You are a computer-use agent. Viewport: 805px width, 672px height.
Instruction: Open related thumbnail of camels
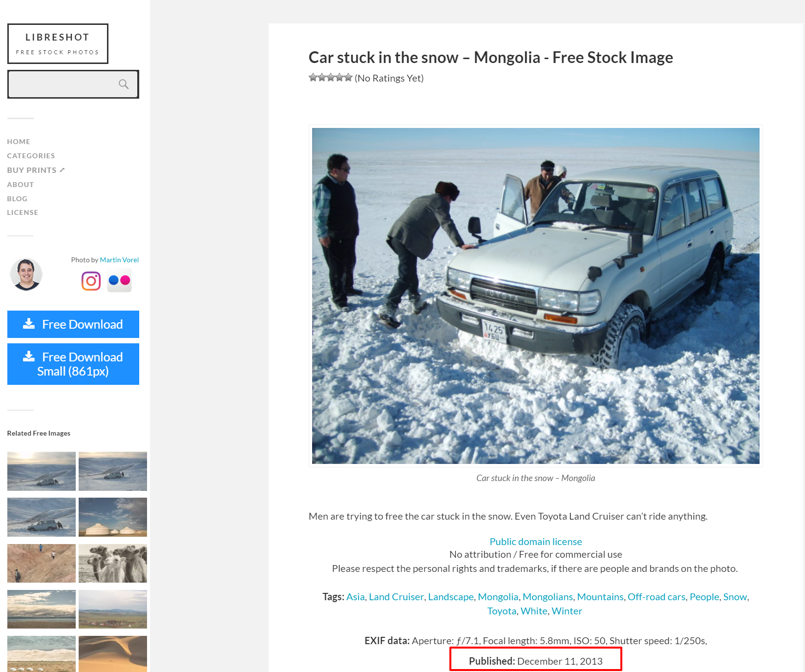(x=113, y=563)
